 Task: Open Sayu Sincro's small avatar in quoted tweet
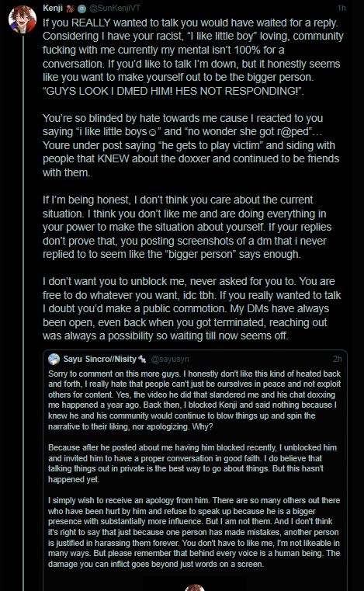[x=54, y=359]
